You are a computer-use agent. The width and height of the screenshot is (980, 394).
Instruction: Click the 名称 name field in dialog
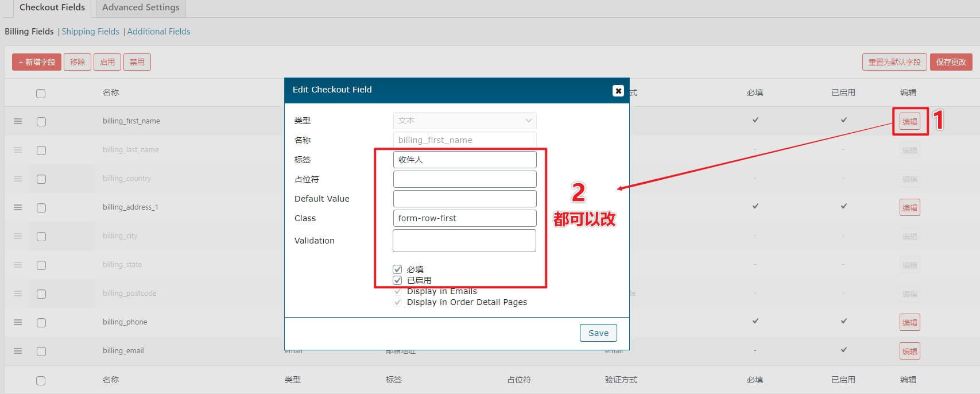(x=465, y=140)
